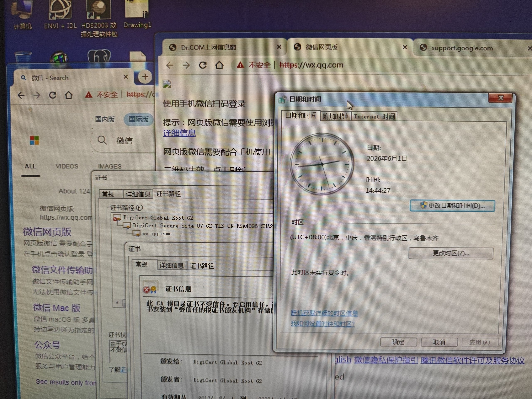Viewport: 532px width, 399px height.
Task: Click the 微信 search input field
Action: (124, 140)
